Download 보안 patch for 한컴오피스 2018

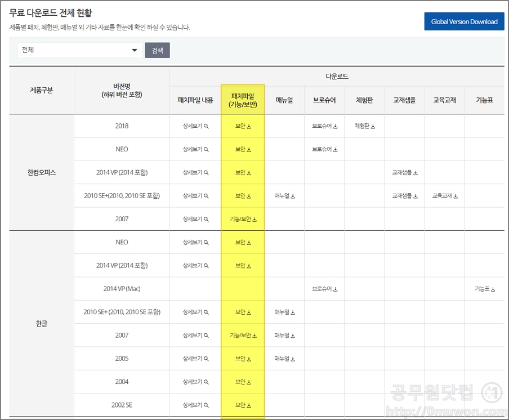click(x=243, y=126)
